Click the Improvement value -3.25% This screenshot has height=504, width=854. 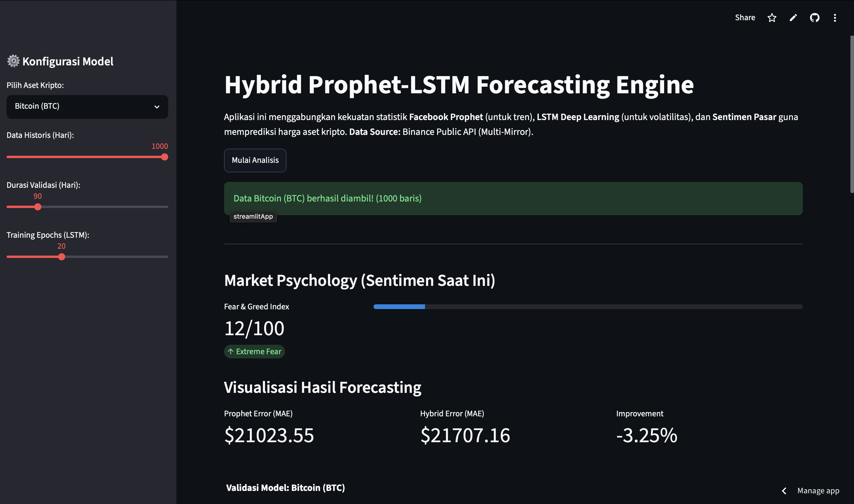pyautogui.click(x=647, y=435)
